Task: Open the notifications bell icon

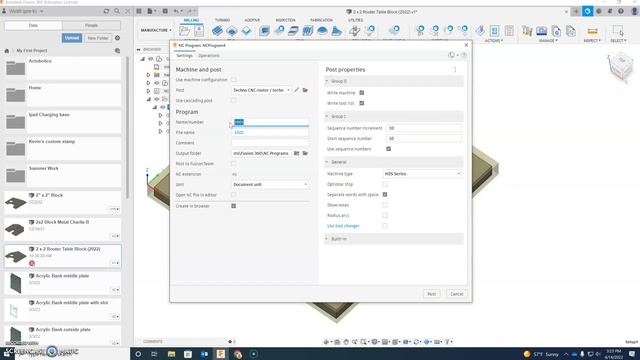Action: pyautogui.click(x=610, y=11)
